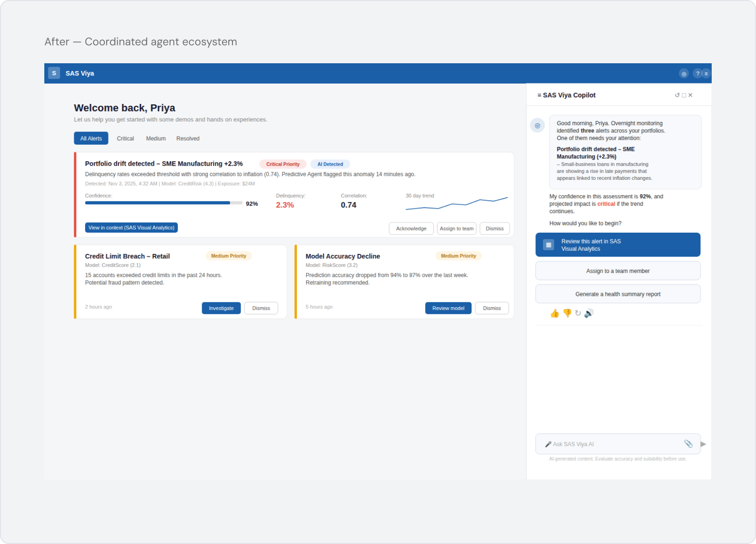This screenshot has width=756, height=544.
Task: Select the All Alerts tab
Action: (x=91, y=138)
